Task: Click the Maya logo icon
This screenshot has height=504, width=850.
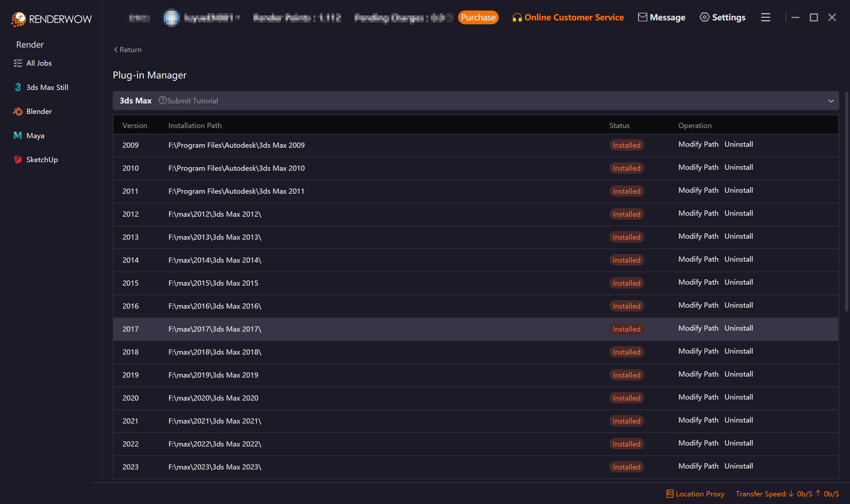Action: click(x=18, y=136)
